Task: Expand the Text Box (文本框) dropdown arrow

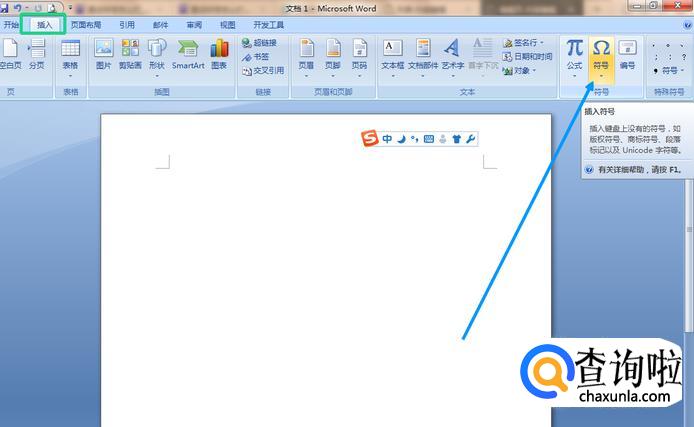Action: point(393,76)
